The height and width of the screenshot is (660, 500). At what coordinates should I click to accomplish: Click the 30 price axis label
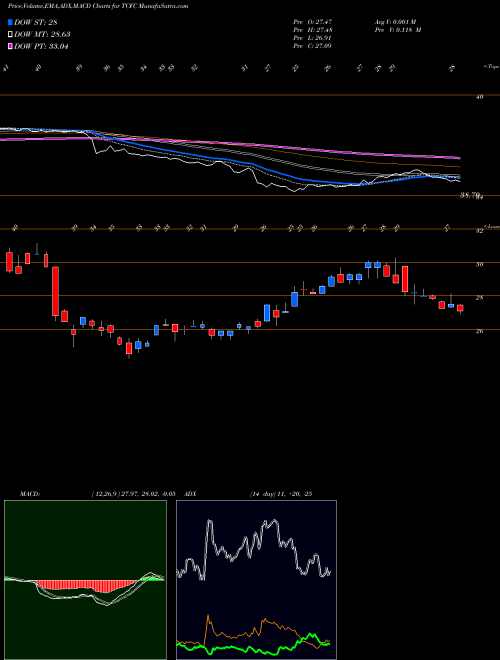click(480, 264)
